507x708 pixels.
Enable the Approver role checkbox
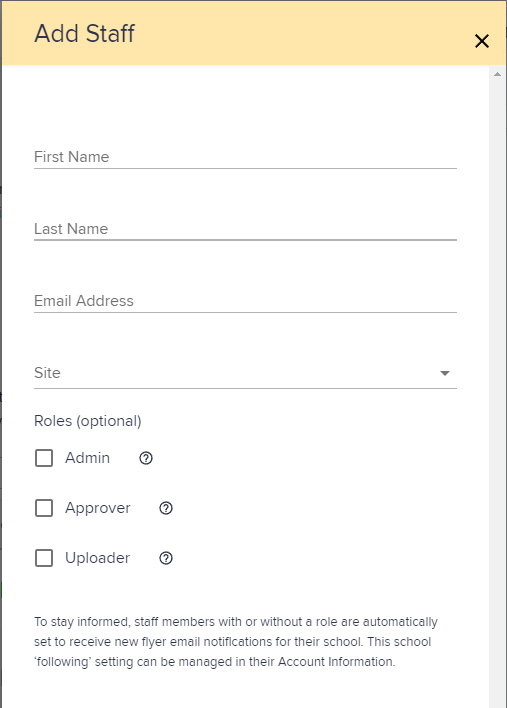tap(44, 508)
